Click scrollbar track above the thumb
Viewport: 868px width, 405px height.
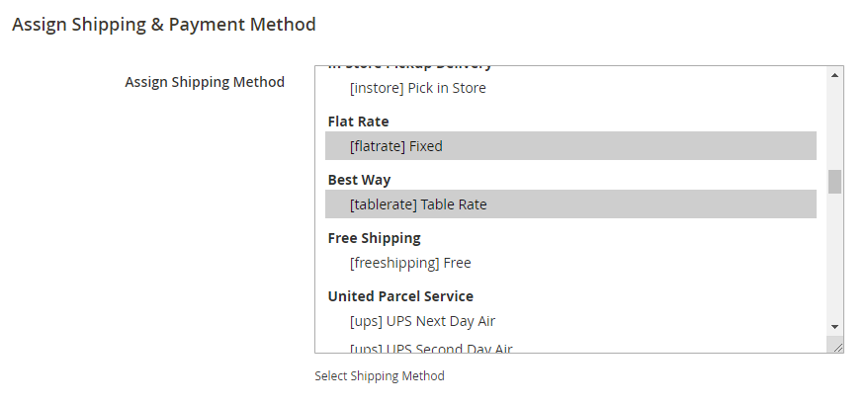(835, 123)
